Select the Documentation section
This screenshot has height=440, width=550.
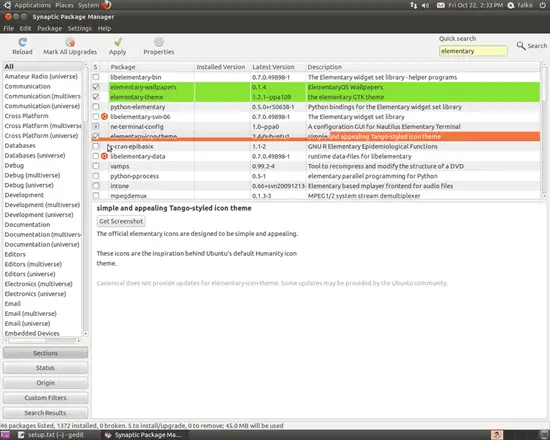click(x=42, y=224)
